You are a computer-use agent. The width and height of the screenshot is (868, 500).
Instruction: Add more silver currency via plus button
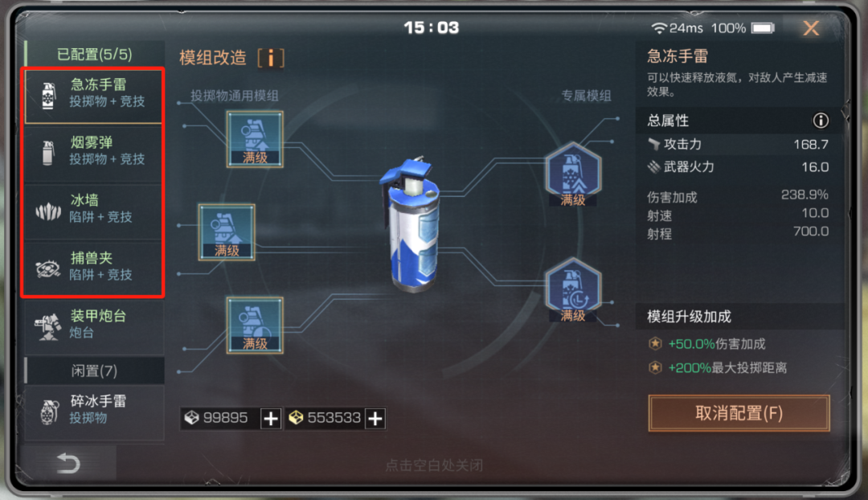pyautogui.click(x=271, y=418)
